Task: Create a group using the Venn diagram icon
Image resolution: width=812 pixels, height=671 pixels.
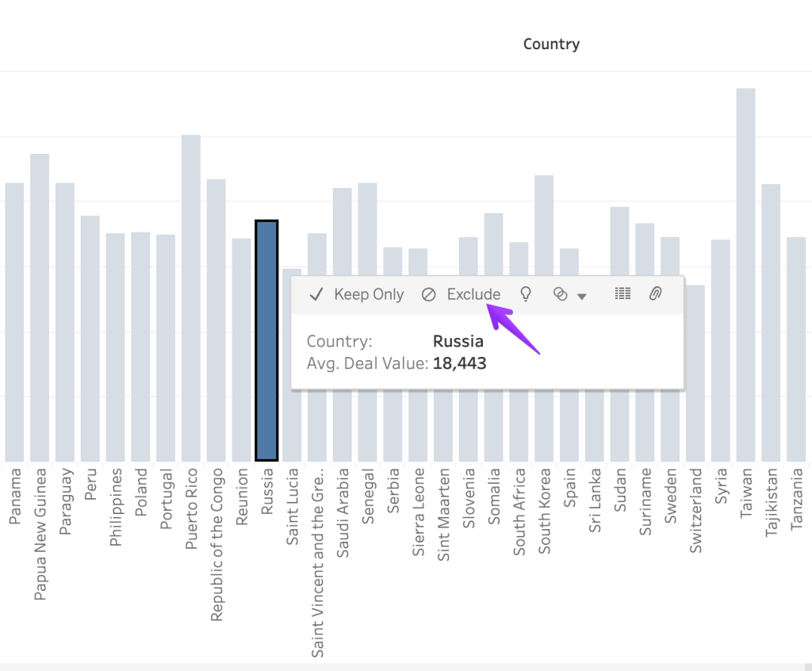Action: click(x=560, y=294)
